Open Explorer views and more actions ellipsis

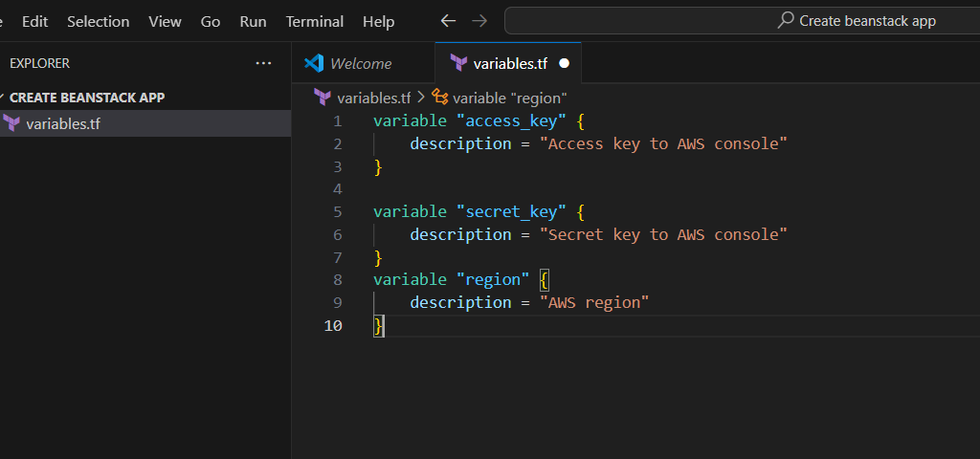coord(264,63)
